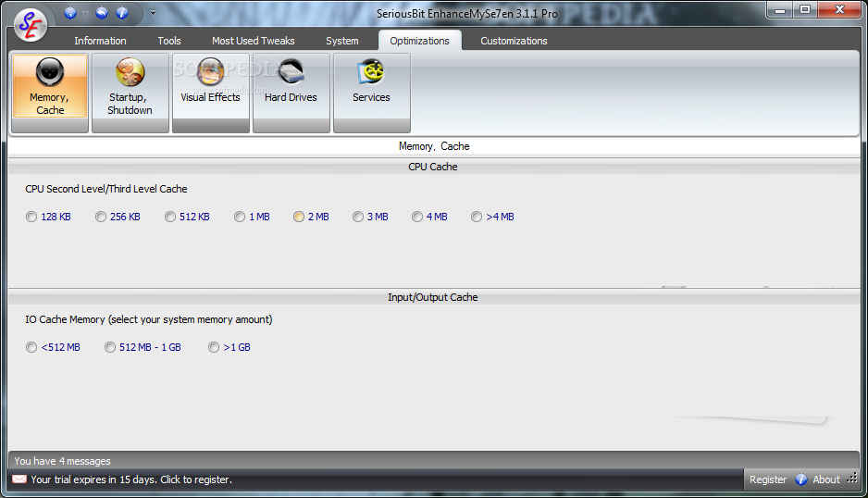868x498 pixels.
Task: Open the Most Used Tweaks tab
Action: tap(253, 41)
